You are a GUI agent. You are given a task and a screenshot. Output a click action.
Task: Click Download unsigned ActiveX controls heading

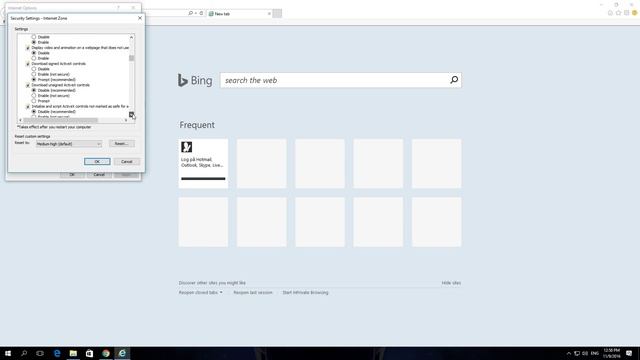tap(60, 85)
